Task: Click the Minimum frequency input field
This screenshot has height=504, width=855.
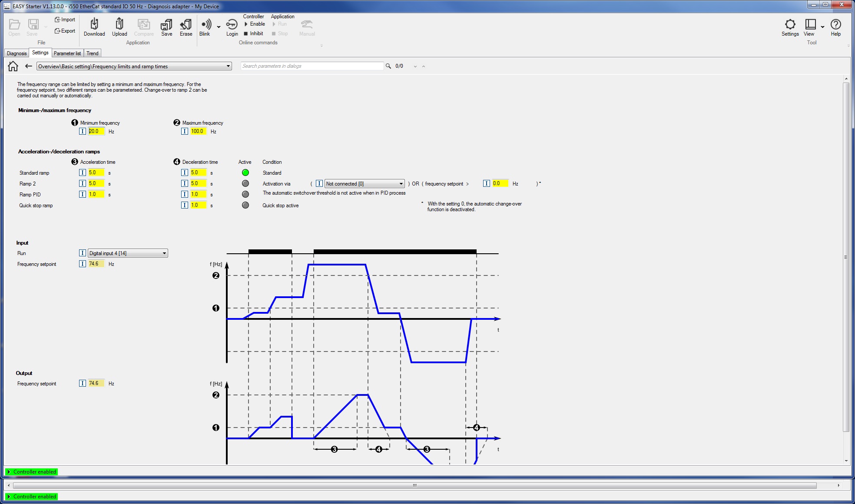Action: point(96,131)
